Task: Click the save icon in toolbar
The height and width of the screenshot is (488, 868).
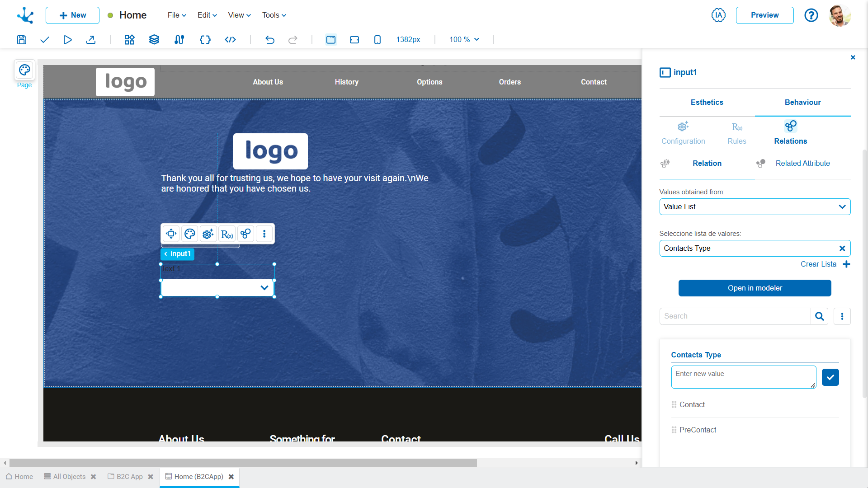Action: [x=22, y=40]
